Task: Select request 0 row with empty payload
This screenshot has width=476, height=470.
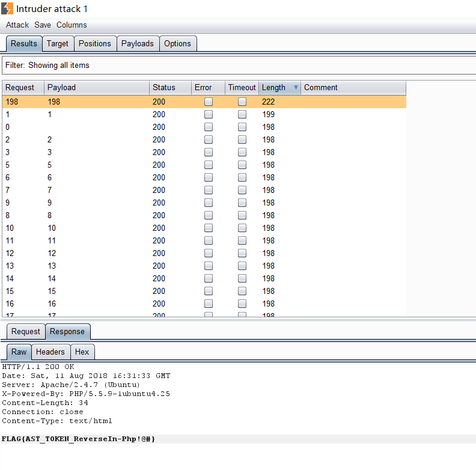Action: pyautogui.click(x=204, y=127)
